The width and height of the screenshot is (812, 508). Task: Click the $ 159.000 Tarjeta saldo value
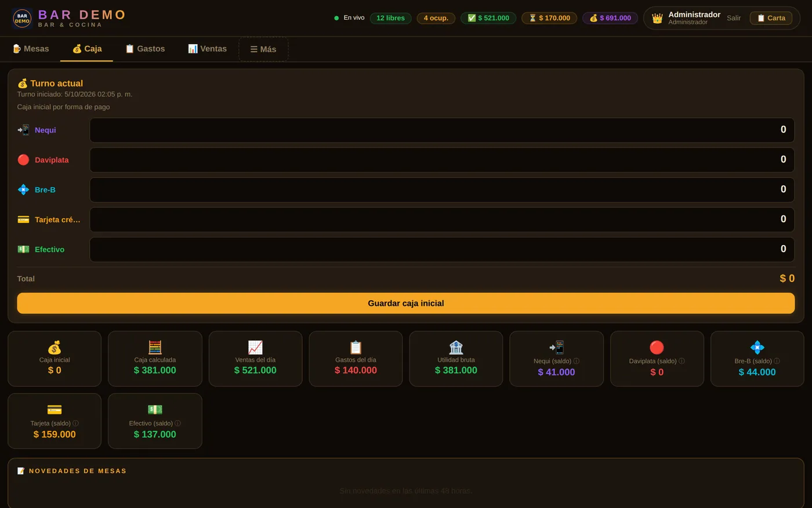coord(55,434)
